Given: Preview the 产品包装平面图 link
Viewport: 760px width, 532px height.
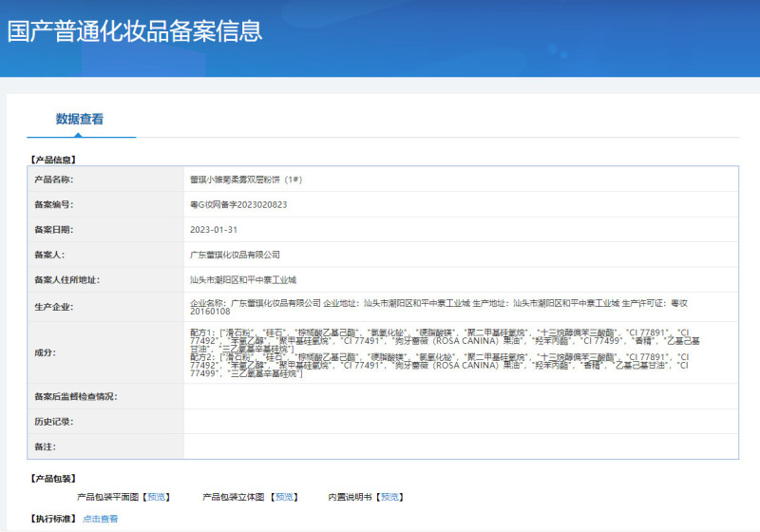Looking at the screenshot, I should (x=156, y=497).
